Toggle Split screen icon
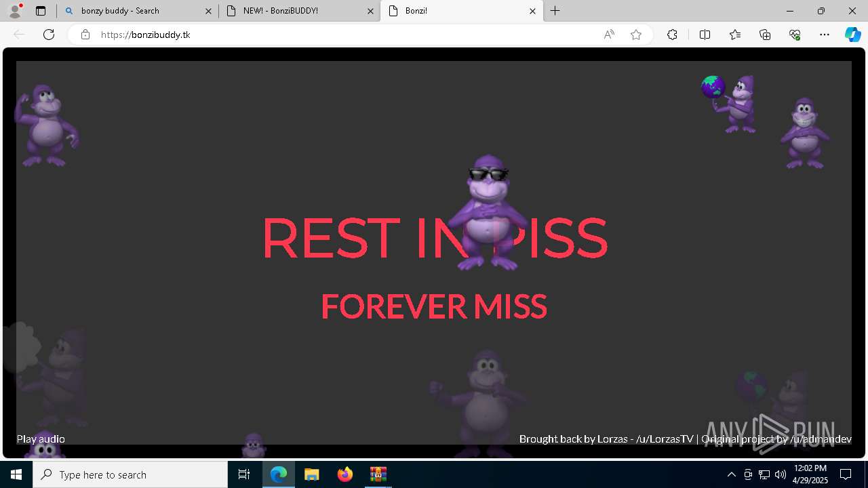This screenshot has height=488, width=868. click(x=705, y=35)
